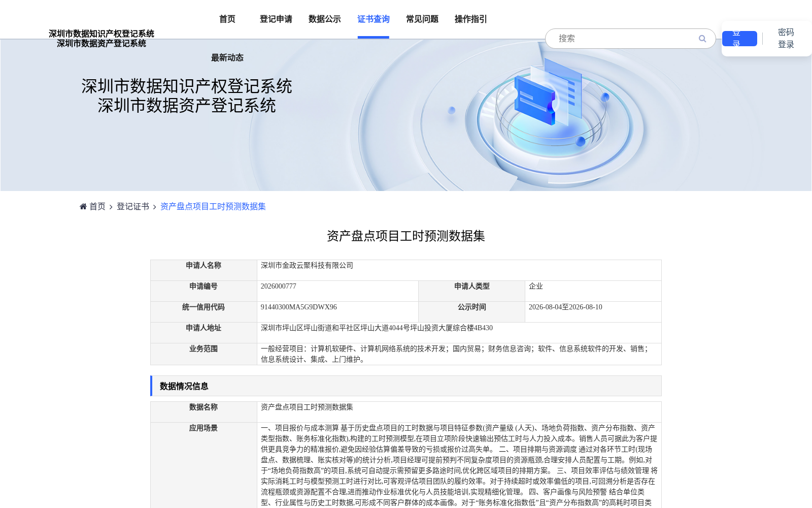Image resolution: width=812 pixels, height=508 pixels.
Task: Click the blue 登录 button
Action: tap(739, 39)
